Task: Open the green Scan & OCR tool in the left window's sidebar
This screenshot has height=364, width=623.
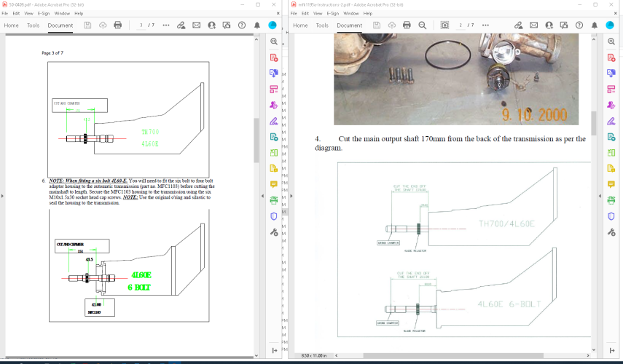Action: pos(274,200)
